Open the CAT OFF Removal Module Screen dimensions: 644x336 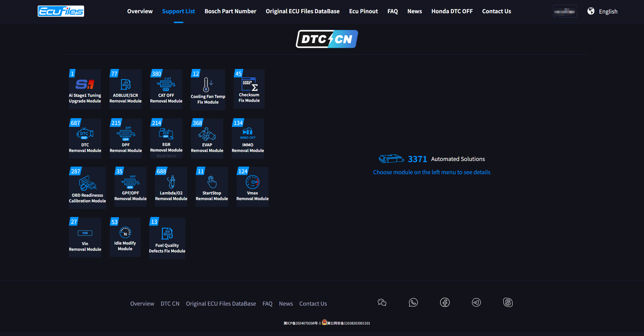tap(166, 89)
